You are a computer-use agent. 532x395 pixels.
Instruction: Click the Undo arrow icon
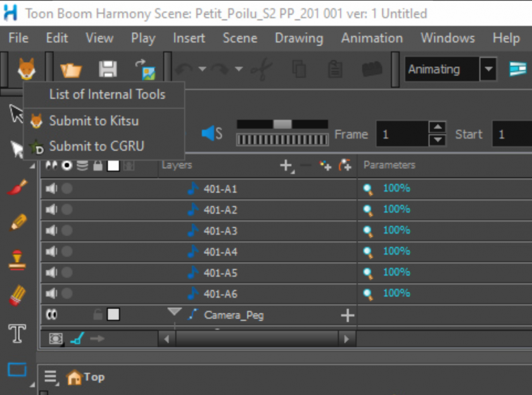[x=184, y=69]
